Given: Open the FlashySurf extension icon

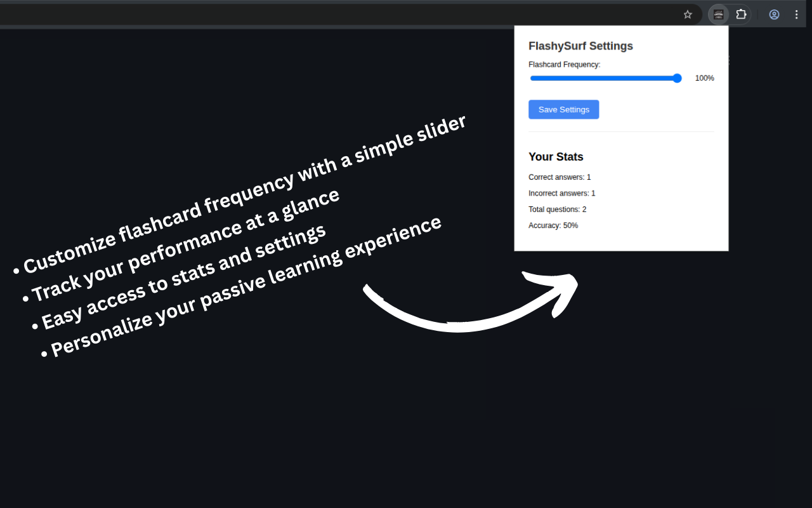Looking at the screenshot, I should 719,15.
